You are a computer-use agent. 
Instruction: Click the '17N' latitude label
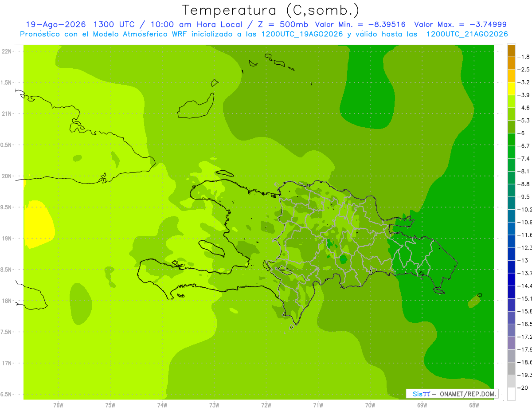8,363
